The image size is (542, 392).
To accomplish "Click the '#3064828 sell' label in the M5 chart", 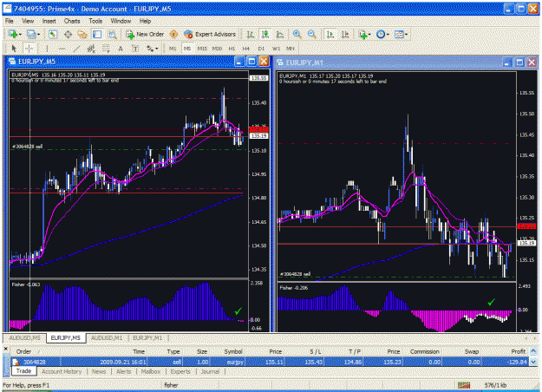I will (x=27, y=147).
